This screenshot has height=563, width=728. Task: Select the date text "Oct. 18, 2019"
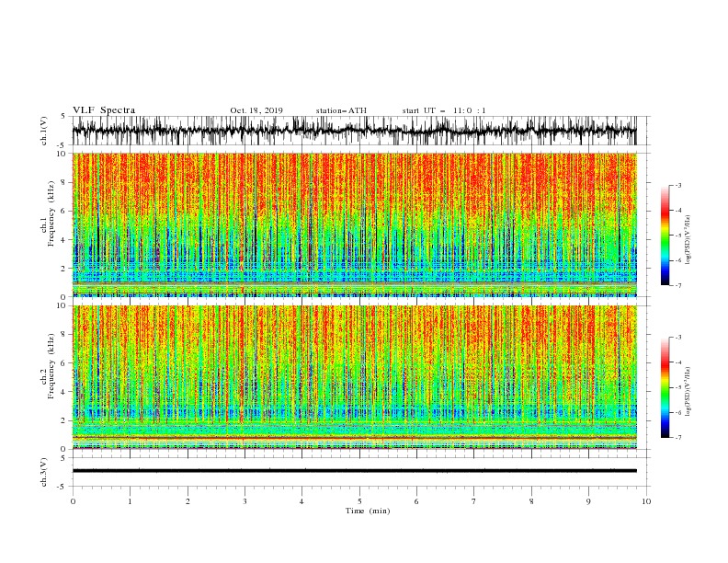tap(256, 110)
